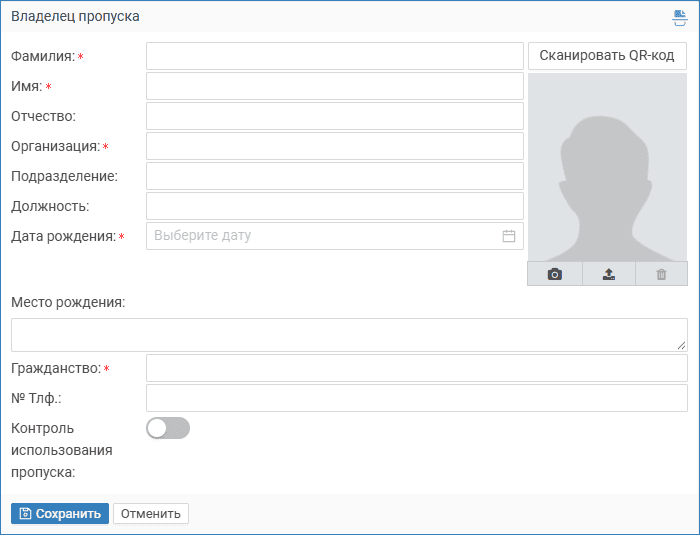Focus the Фамилия input field

[x=335, y=56]
